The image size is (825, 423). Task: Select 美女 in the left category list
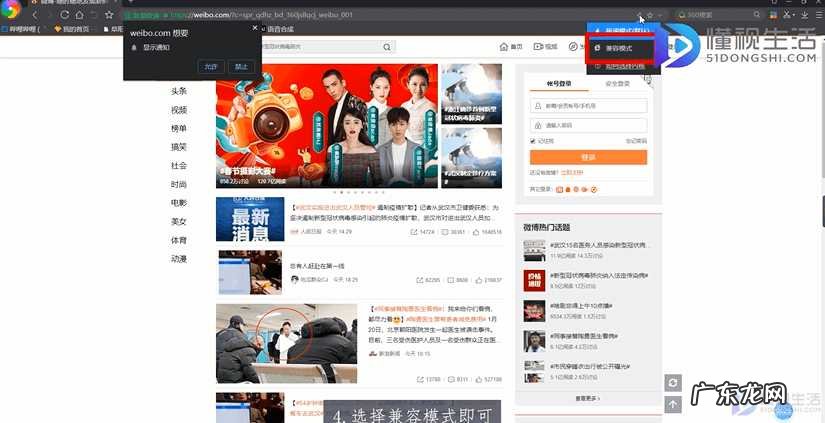[x=179, y=221]
